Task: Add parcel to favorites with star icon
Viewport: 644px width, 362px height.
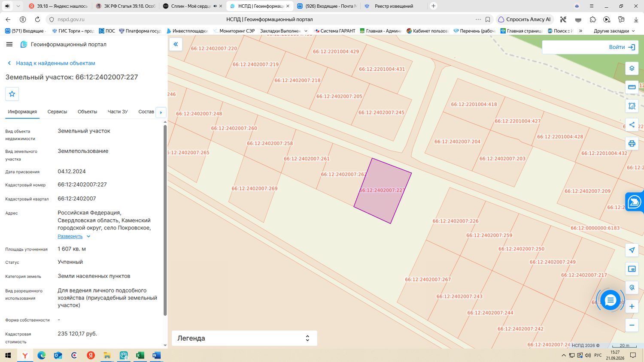Action: (x=12, y=94)
